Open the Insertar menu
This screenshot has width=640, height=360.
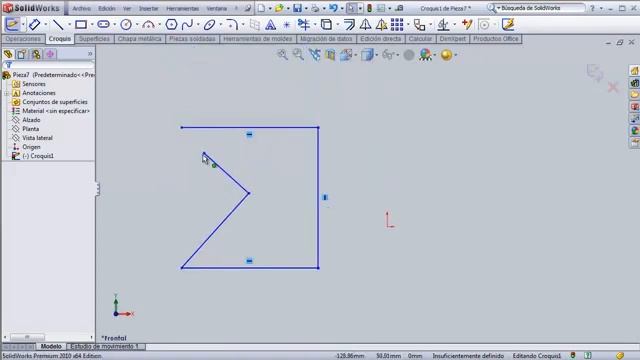[x=149, y=8]
